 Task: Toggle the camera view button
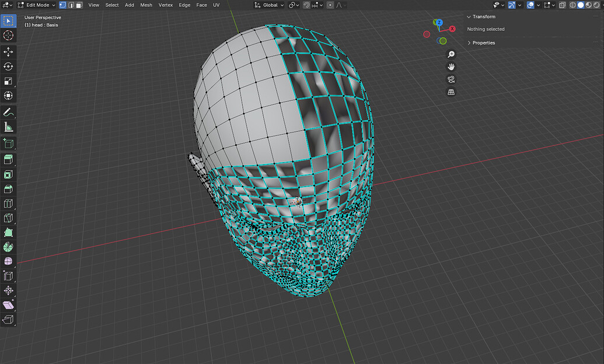pyautogui.click(x=451, y=79)
